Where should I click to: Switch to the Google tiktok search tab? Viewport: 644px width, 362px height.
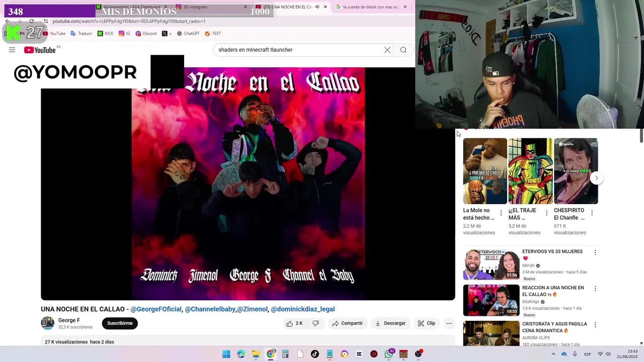tap(370, 7)
